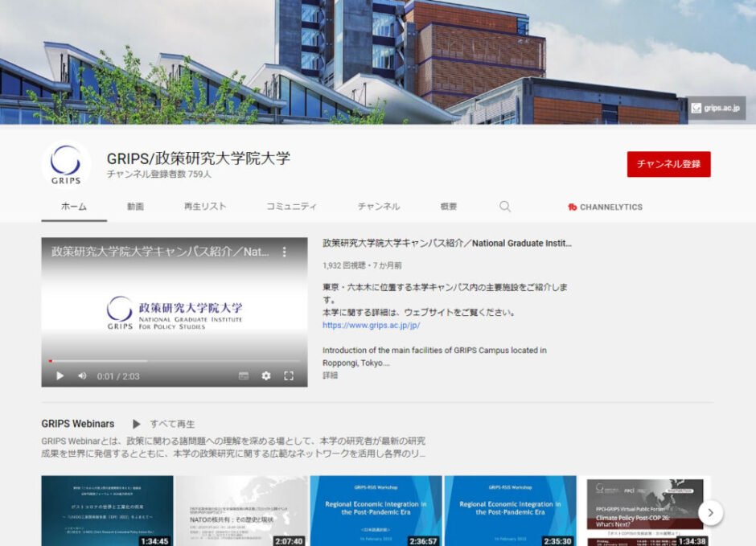
Task: Open the grips.ac.jp banner link
Action: click(x=717, y=108)
